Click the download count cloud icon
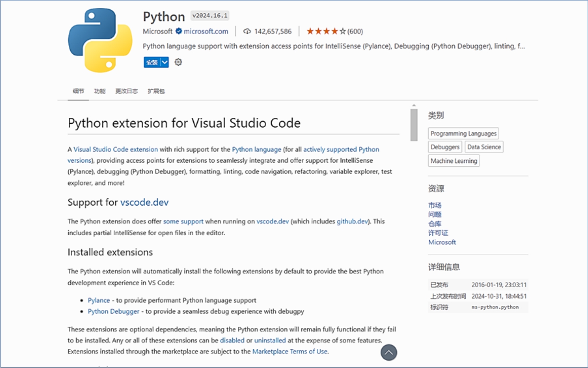 pyautogui.click(x=247, y=31)
